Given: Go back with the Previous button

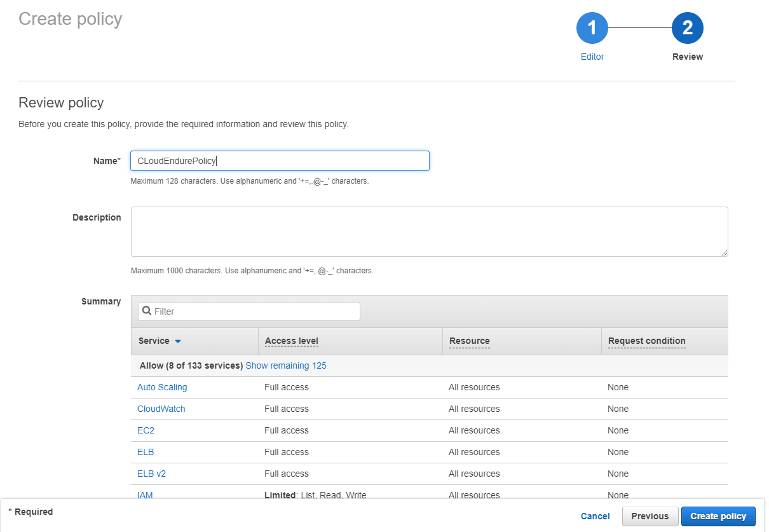Looking at the screenshot, I should click(x=650, y=516).
